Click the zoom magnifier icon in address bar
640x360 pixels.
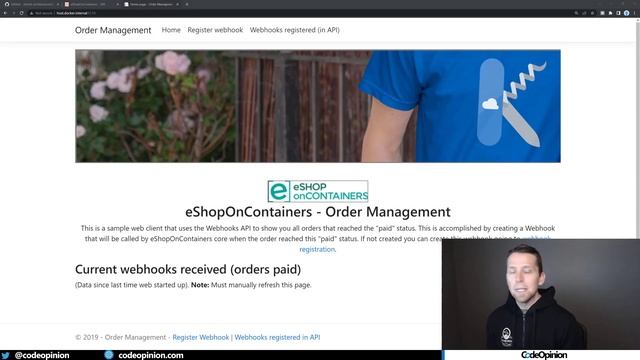(x=576, y=13)
